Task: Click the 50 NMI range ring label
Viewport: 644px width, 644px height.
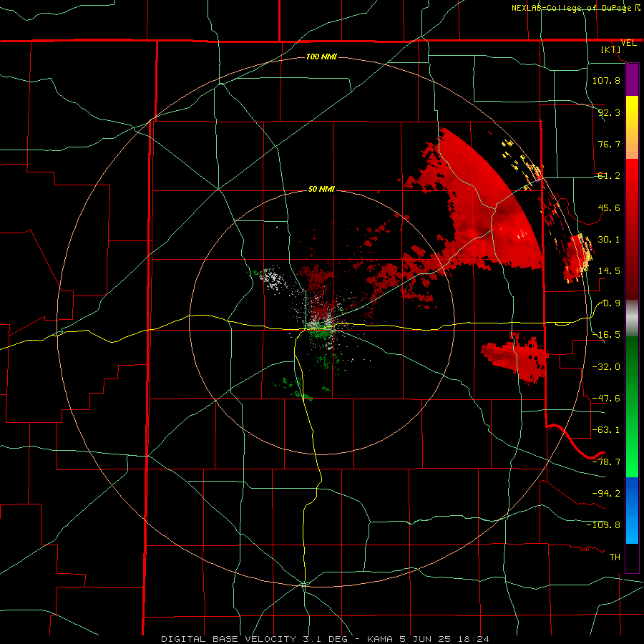Action: click(x=321, y=189)
